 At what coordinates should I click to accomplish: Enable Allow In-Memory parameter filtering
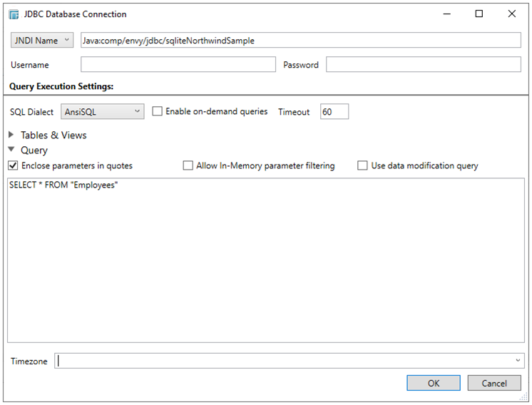coord(188,165)
